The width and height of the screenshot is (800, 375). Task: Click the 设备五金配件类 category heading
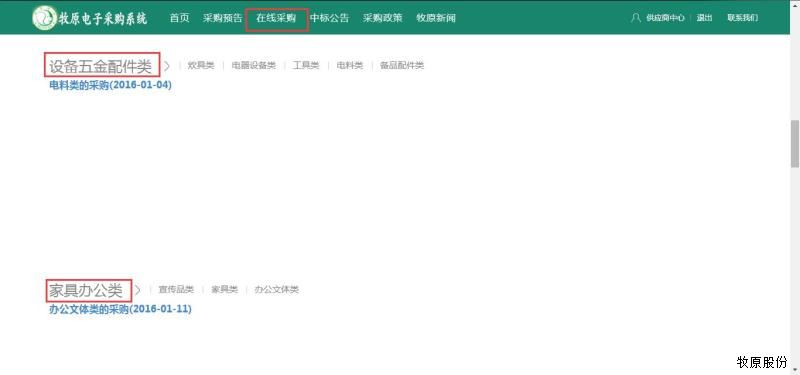coord(101,66)
